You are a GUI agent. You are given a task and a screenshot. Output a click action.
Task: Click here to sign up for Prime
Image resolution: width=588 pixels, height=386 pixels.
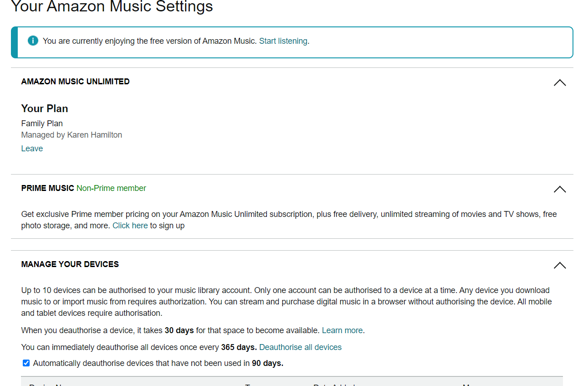[x=130, y=226]
